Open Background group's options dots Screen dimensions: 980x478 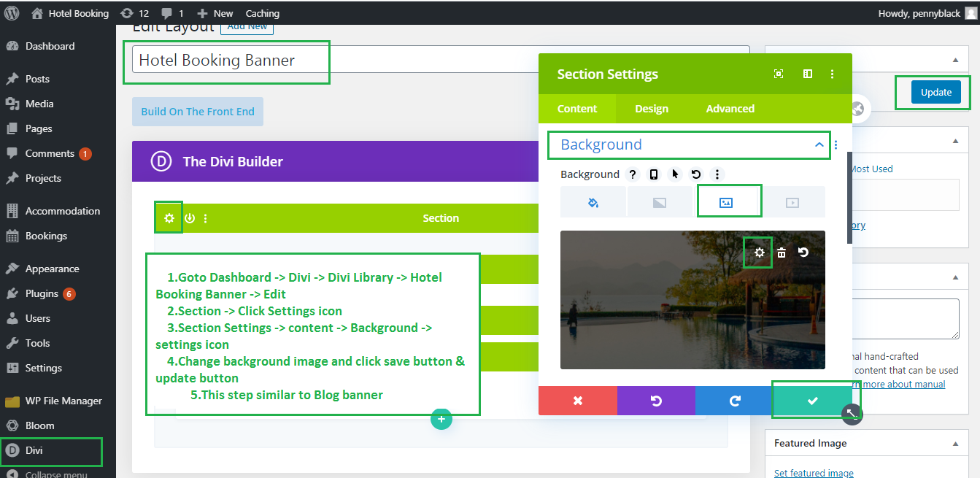[x=836, y=145]
